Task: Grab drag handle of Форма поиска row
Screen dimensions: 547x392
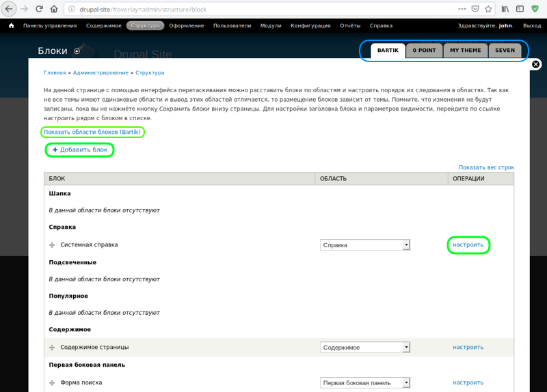Action: (x=52, y=383)
